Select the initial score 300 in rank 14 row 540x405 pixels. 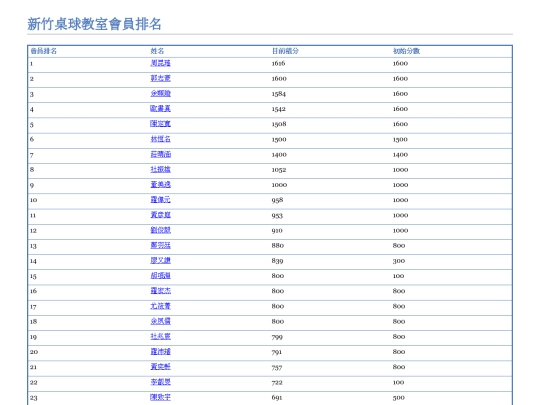[x=399, y=261]
